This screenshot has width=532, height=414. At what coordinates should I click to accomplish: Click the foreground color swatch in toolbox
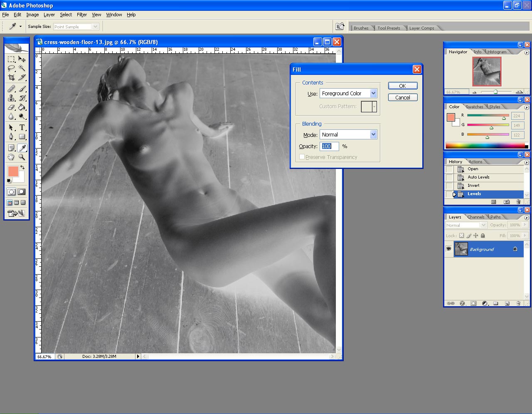click(x=13, y=171)
